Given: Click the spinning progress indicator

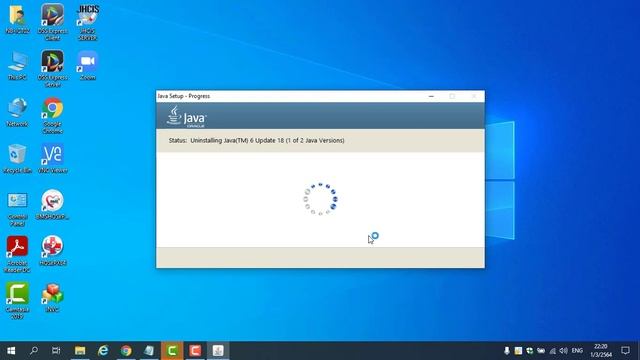Looking at the screenshot, I should tap(320, 199).
